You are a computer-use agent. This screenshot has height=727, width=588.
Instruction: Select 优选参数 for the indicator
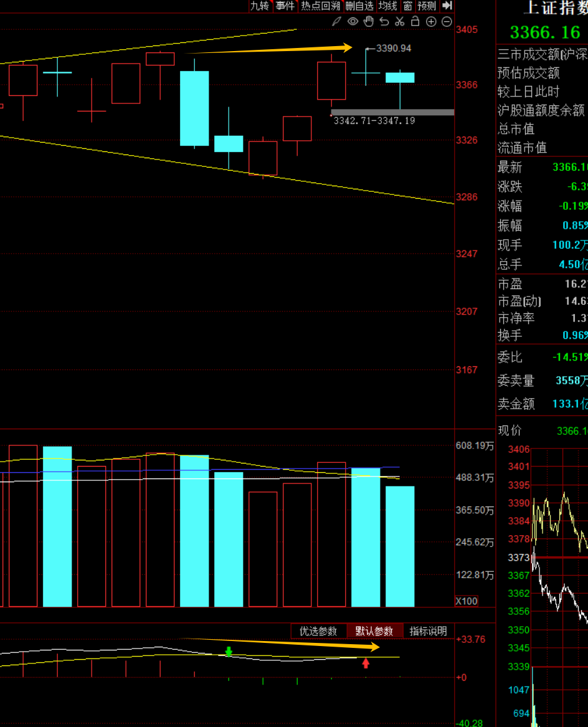pyautogui.click(x=318, y=631)
